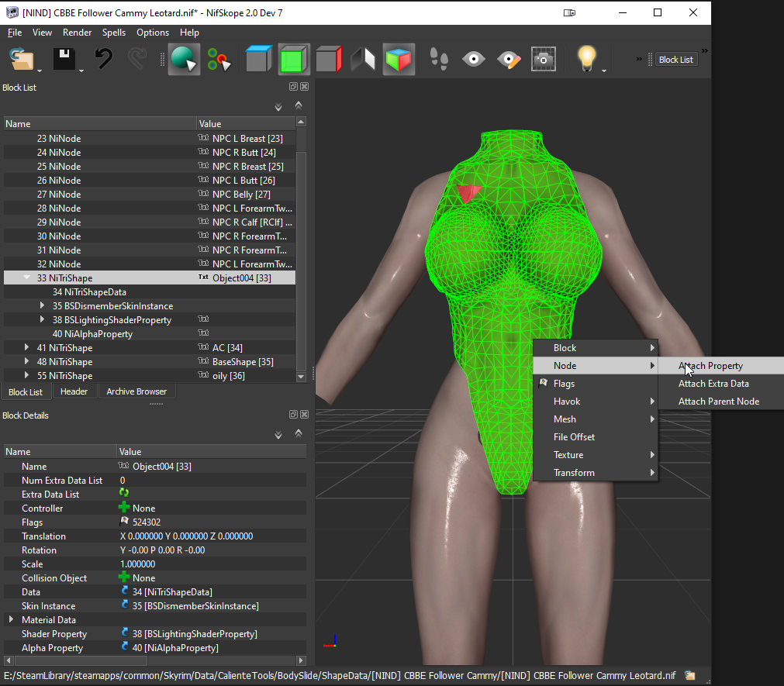The image size is (784, 686).
Task: Click the greyed-out Redo icon
Action: click(x=137, y=59)
